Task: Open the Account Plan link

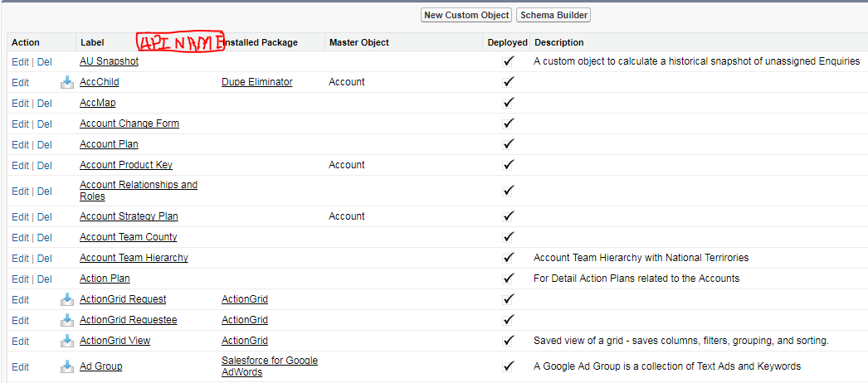Action: point(109,144)
